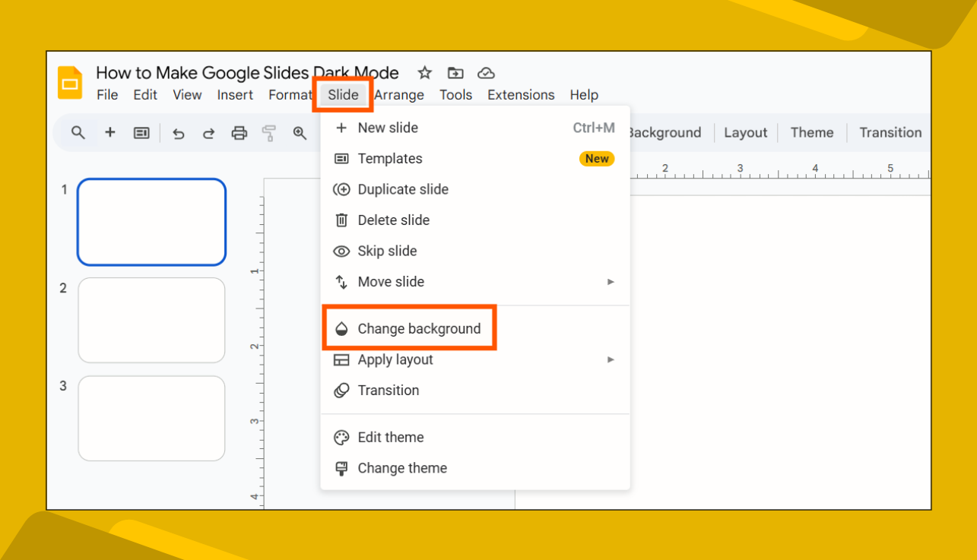Star this presentation as a favorite

click(423, 73)
